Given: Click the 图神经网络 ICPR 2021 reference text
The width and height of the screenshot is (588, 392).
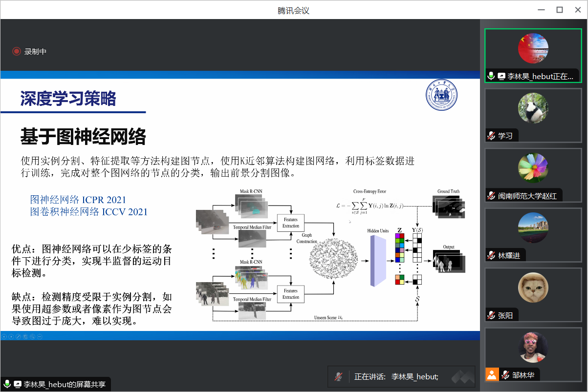Looking at the screenshot, I should (x=78, y=200).
